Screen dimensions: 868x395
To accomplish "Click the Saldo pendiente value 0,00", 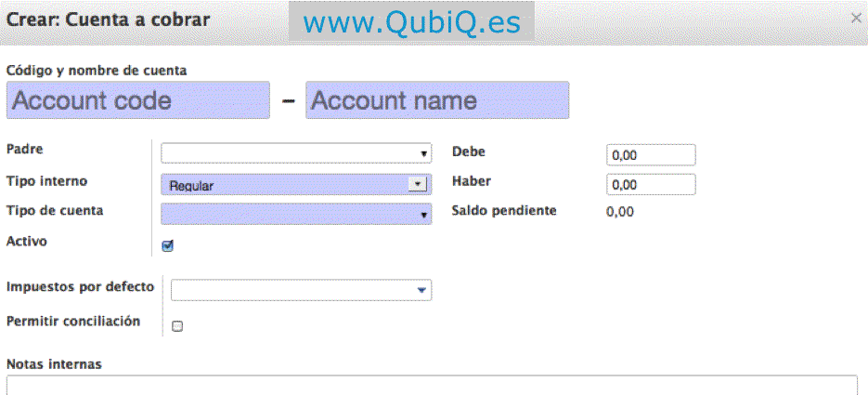I will (x=620, y=212).
